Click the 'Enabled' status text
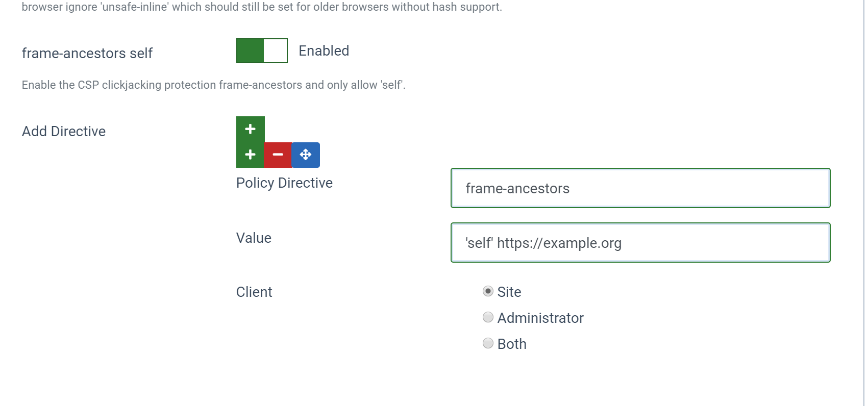The height and width of the screenshot is (406, 868). tap(324, 51)
